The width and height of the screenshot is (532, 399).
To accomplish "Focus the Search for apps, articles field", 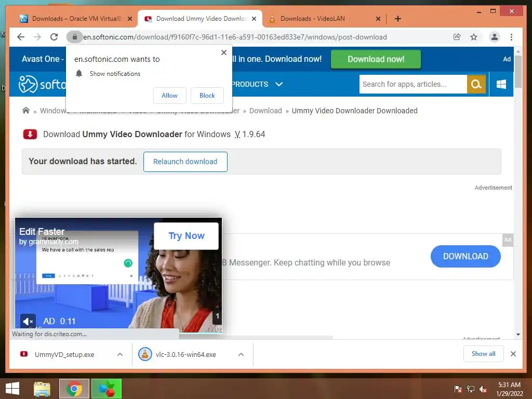I will (x=413, y=84).
